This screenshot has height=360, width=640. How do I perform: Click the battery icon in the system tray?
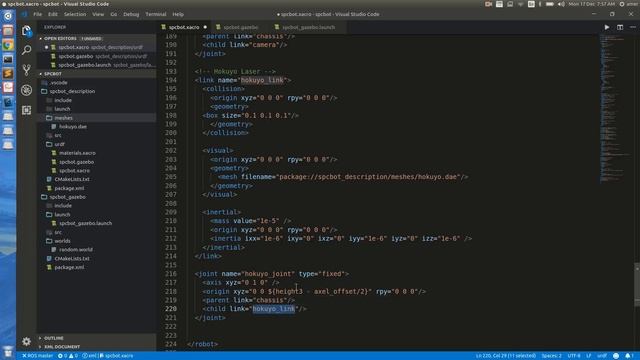(x=550, y=4)
